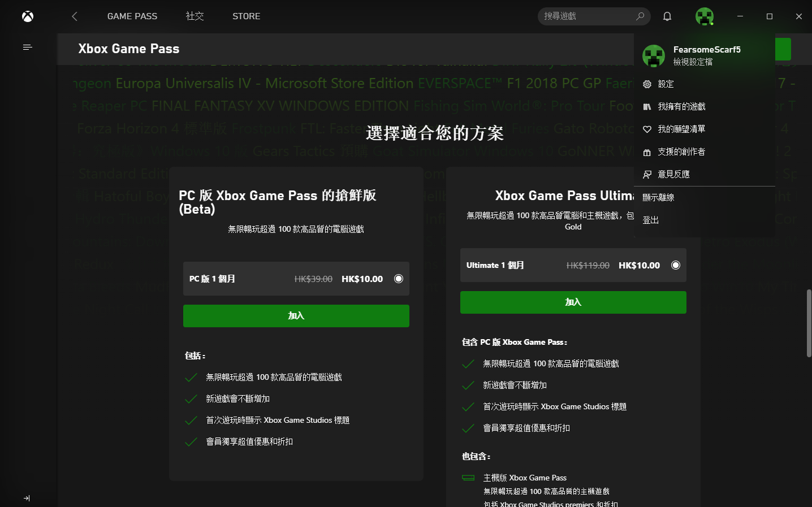Click the 搜尋遊戲 search field
The height and width of the screenshot is (507, 812).
[594, 16]
